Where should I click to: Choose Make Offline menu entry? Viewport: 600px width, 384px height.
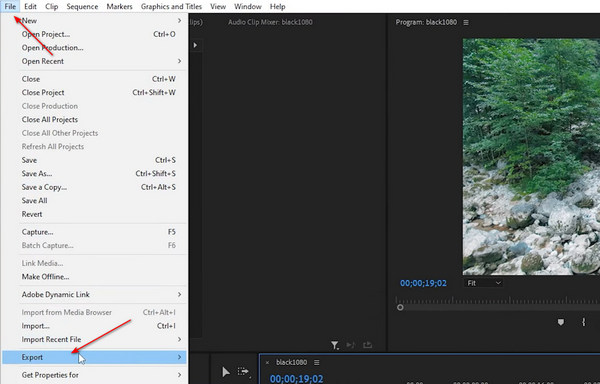pos(94,277)
